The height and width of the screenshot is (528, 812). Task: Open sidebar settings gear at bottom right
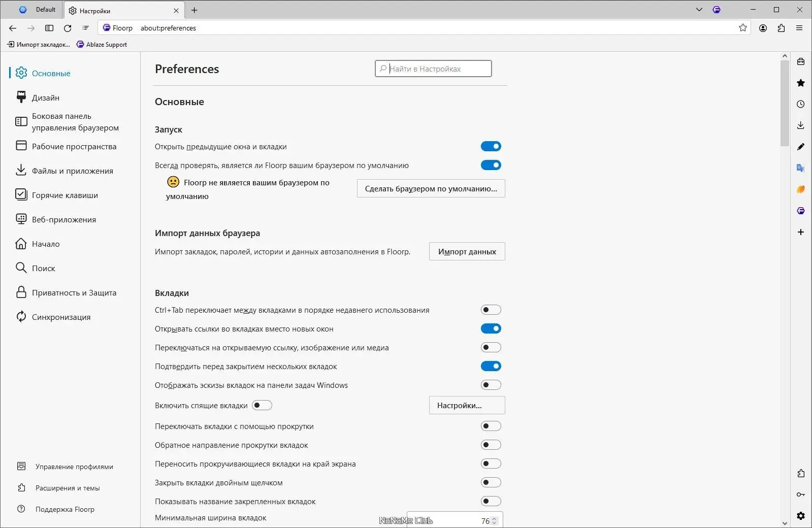click(801, 516)
